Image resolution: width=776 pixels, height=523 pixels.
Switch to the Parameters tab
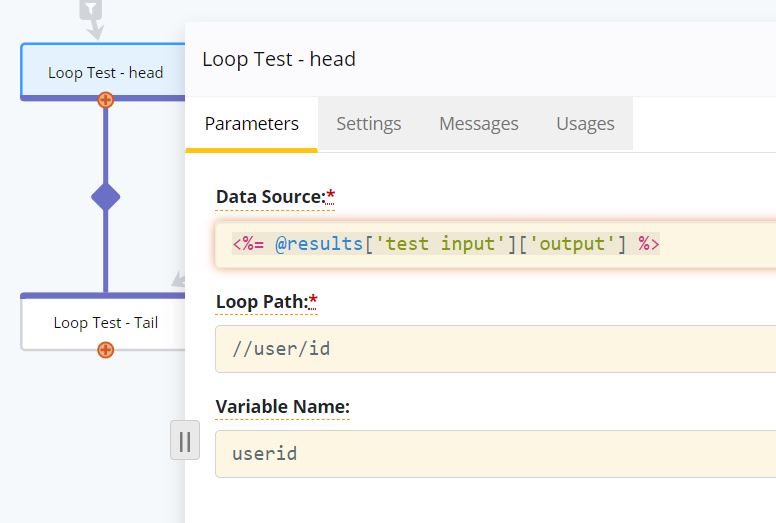tap(252, 124)
